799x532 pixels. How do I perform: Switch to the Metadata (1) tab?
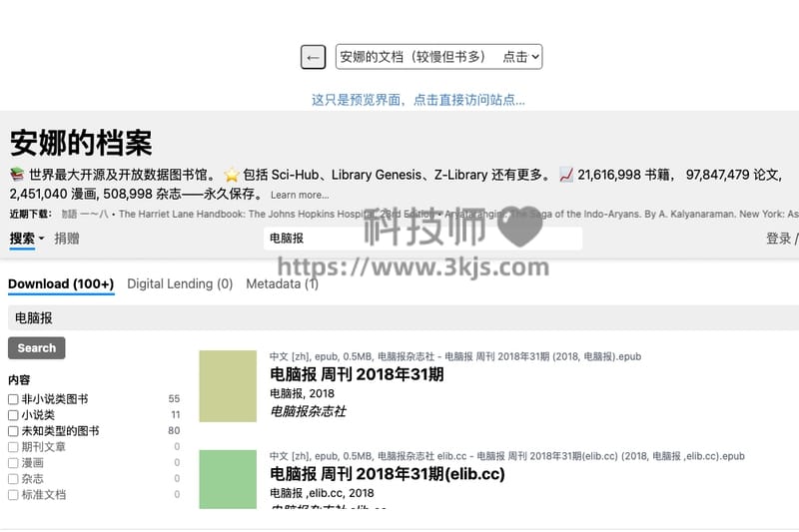tap(283, 284)
